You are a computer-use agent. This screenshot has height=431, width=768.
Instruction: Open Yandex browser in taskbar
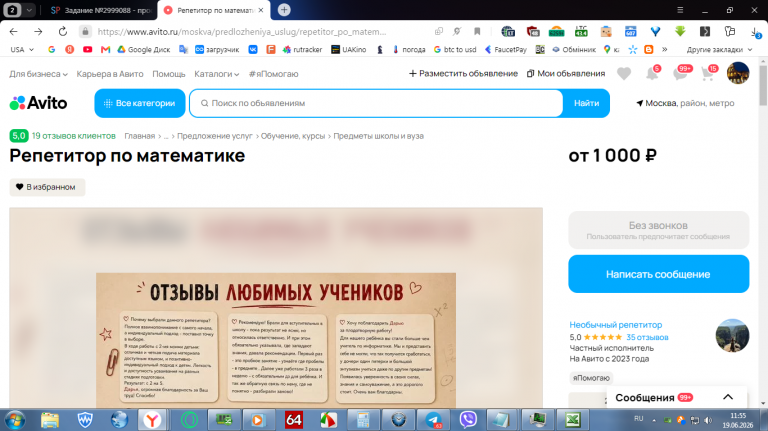click(x=152, y=420)
